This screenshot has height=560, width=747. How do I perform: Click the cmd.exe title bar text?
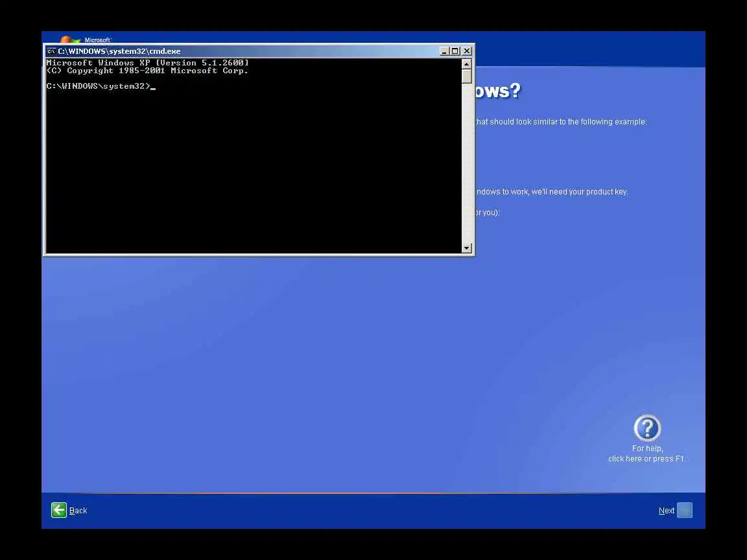tap(119, 51)
